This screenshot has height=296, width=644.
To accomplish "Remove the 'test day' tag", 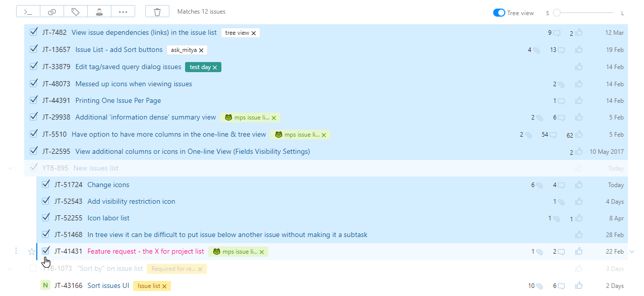I will point(215,68).
